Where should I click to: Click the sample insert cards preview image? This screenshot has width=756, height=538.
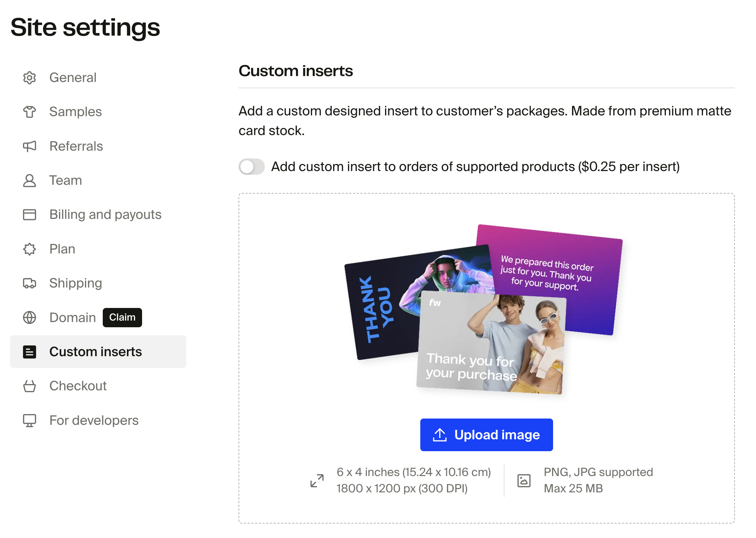click(483, 309)
